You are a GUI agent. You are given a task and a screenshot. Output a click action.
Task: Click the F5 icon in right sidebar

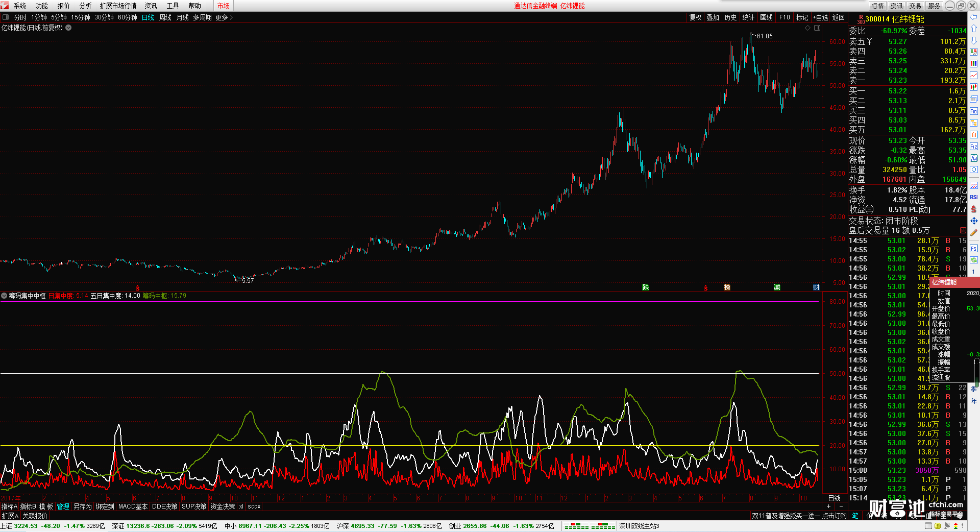[973, 249]
